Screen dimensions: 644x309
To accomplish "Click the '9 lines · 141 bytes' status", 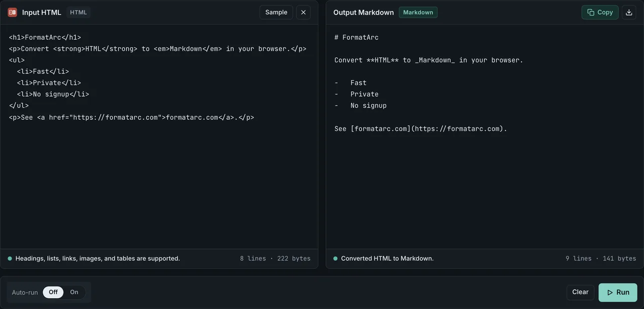I will coord(601,258).
